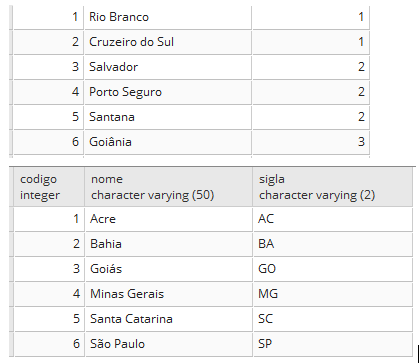Screen dimensions: 419x364
Task: Select the MG sigla cell
Action: tap(333, 294)
